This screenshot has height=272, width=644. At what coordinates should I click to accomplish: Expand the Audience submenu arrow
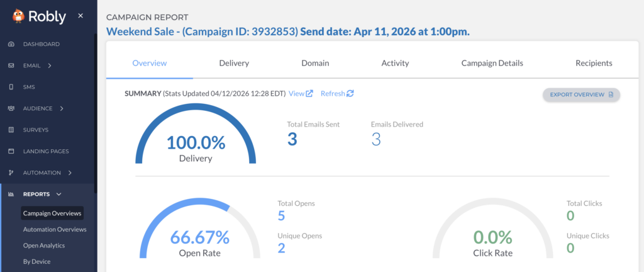(62, 108)
